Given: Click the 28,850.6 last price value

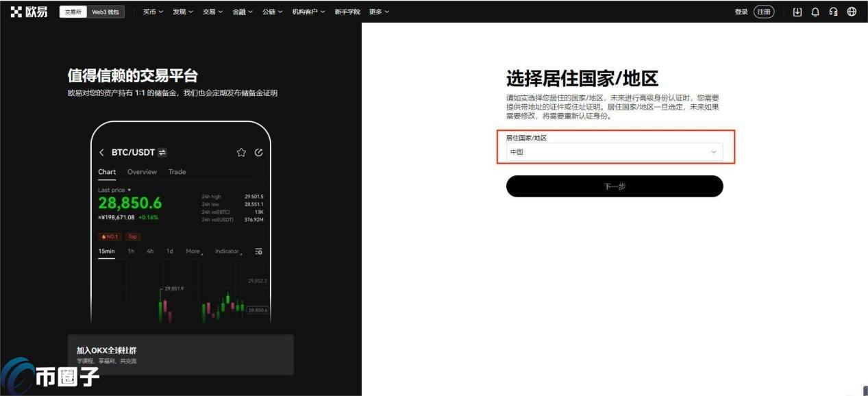Looking at the screenshot, I should (130, 203).
